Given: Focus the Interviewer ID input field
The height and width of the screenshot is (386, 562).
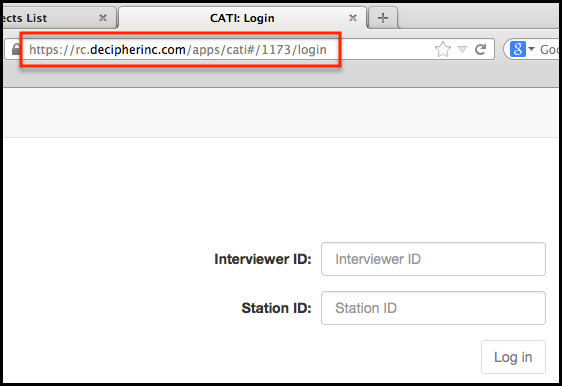Looking at the screenshot, I should tap(433, 259).
